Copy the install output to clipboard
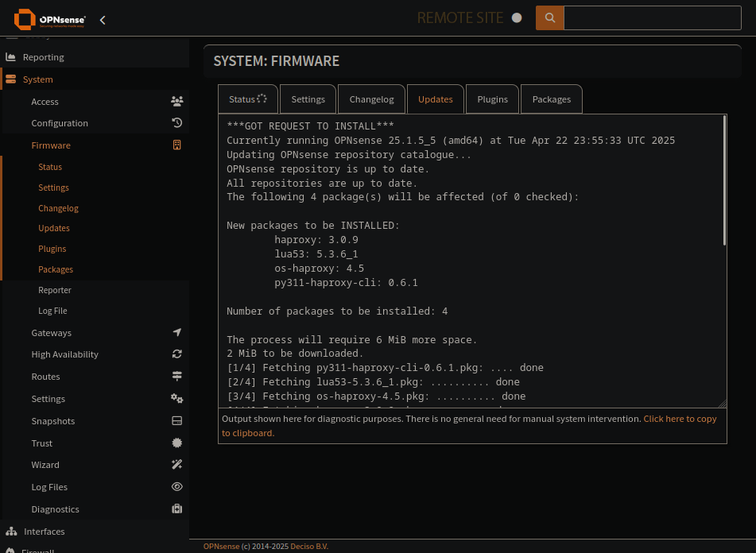 click(469, 426)
